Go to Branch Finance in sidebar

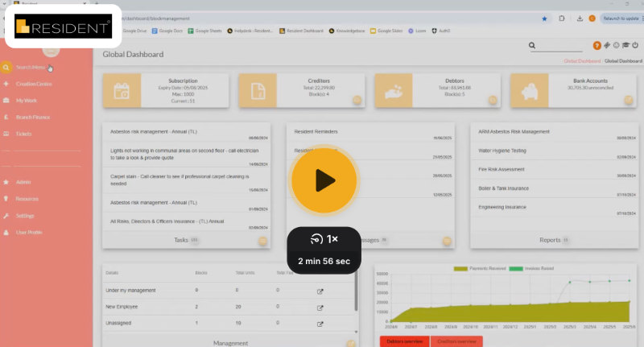(32, 118)
